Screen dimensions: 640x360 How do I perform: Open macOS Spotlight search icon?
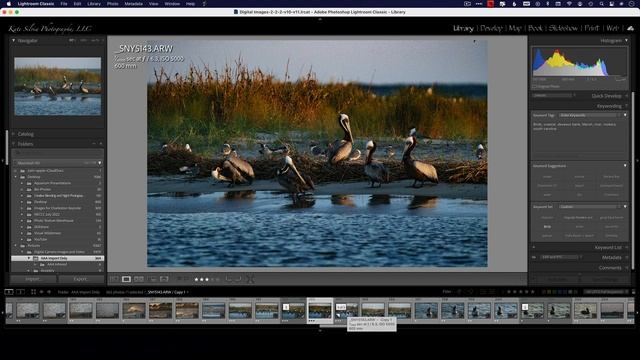[601, 4]
